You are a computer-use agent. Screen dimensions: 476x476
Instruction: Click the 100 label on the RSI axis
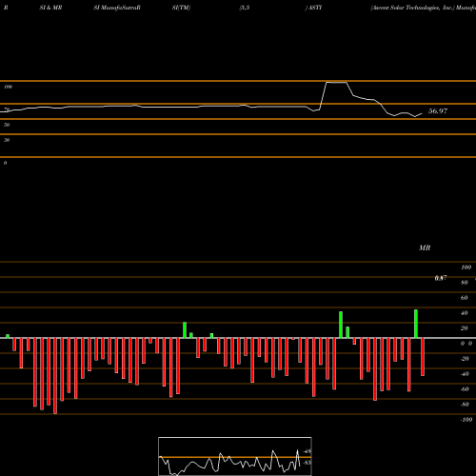click(x=9, y=87)
